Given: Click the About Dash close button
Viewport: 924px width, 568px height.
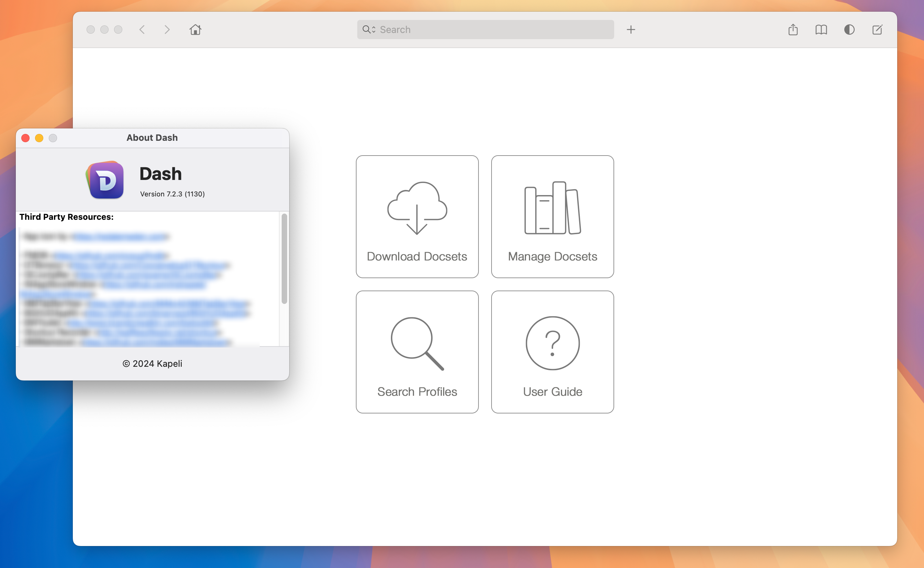Looking at the screenshot, I should coord(25,137).
